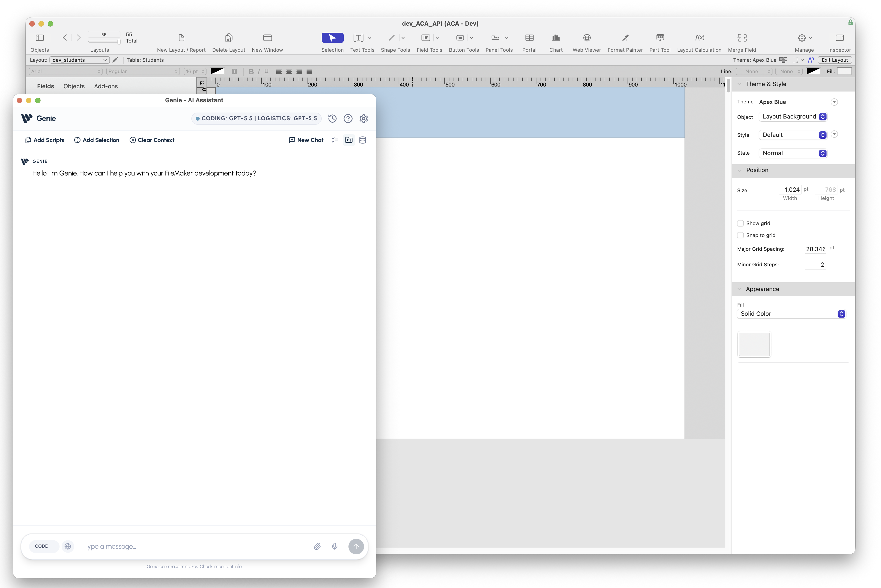Select the Selection arrow tool

point(332,38)
